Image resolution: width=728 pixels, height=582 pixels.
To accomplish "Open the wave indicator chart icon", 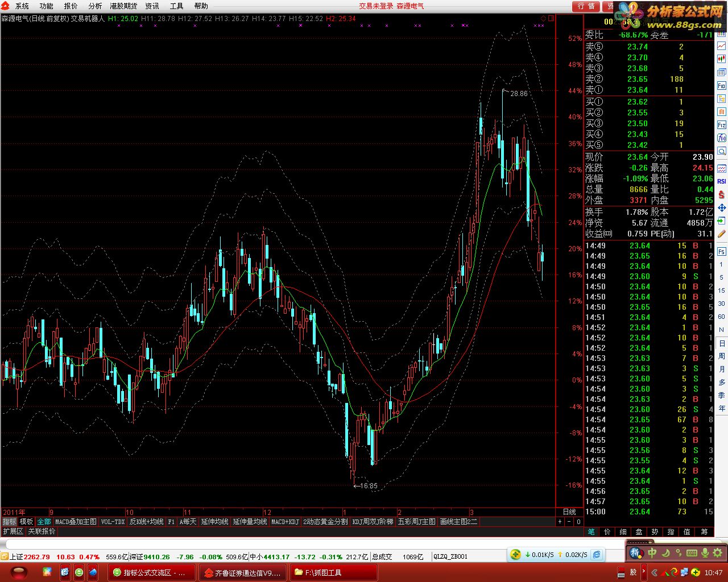I will (721, 169).
